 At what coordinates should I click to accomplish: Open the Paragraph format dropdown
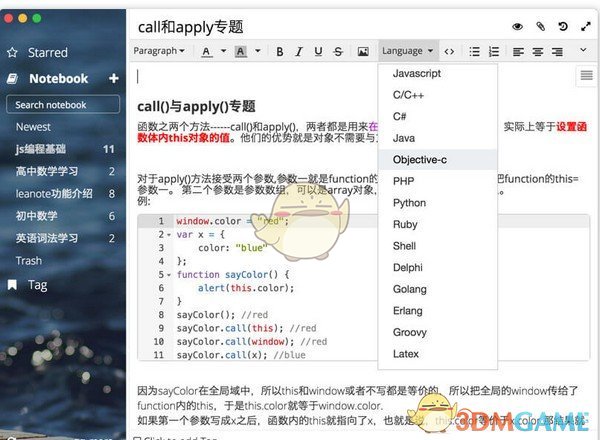pos(159,51)
